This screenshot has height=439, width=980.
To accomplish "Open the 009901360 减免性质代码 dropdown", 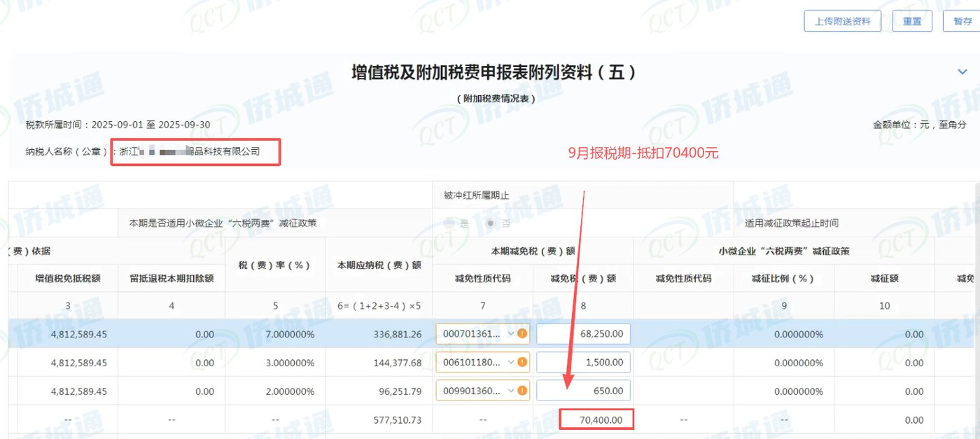I will [483, 390].
